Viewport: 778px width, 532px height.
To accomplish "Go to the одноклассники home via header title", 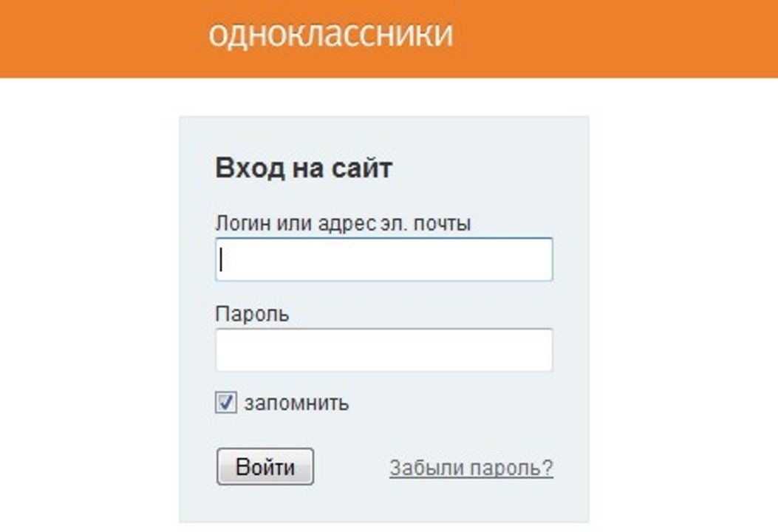I will (330, 34).
